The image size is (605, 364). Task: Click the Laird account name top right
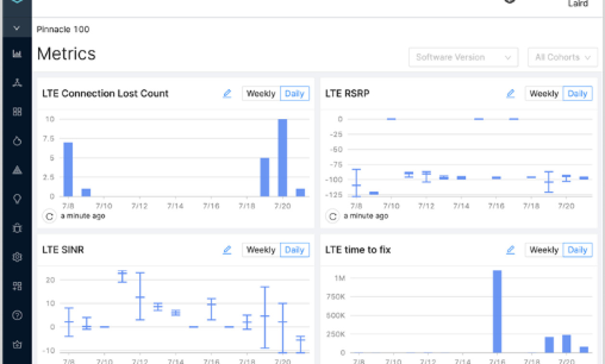click(x=579, y=4)
